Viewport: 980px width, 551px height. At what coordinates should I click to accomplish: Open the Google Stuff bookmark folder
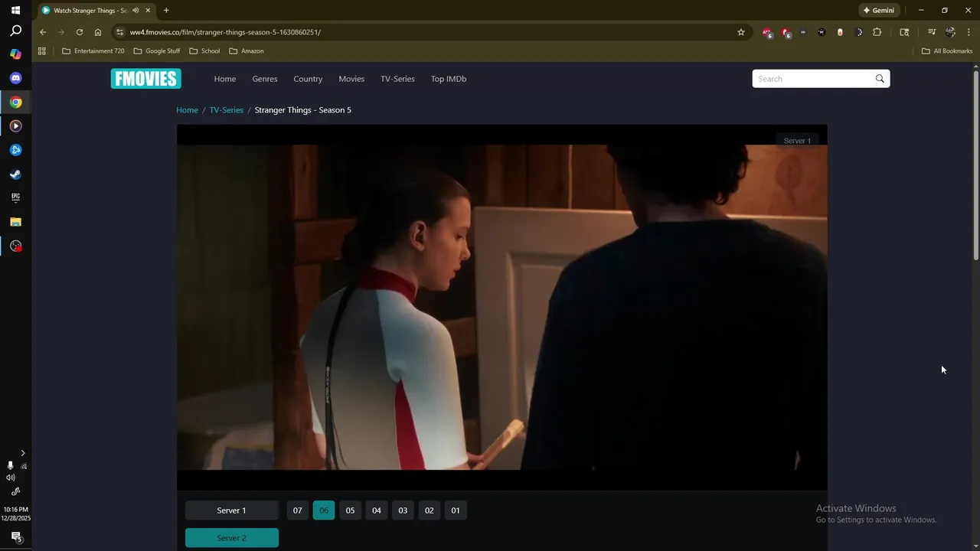pos(157,51)
